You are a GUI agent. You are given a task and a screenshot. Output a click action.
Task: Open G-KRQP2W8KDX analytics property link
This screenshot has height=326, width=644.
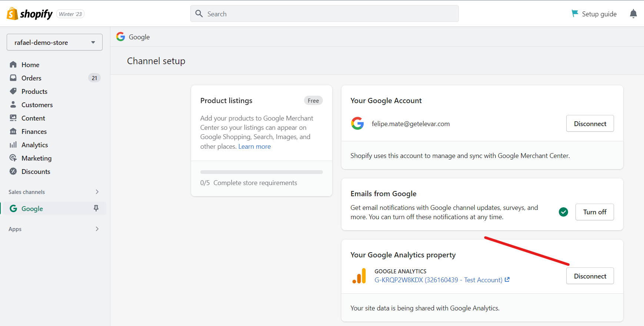(x=438, y=280)
